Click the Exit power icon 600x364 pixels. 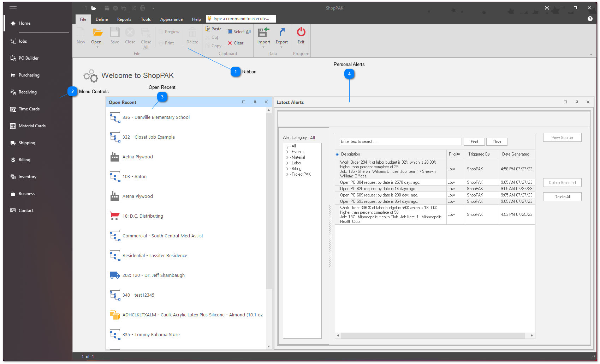click(301, 32)
